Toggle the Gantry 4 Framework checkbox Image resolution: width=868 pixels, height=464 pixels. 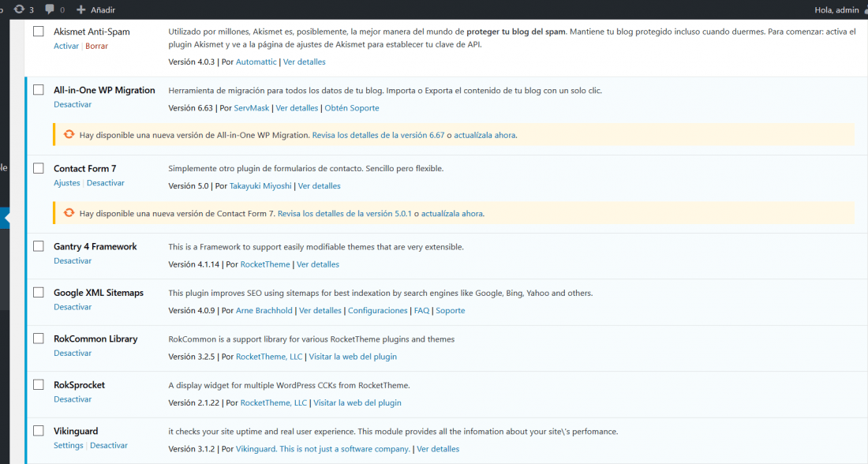point(38,246)
